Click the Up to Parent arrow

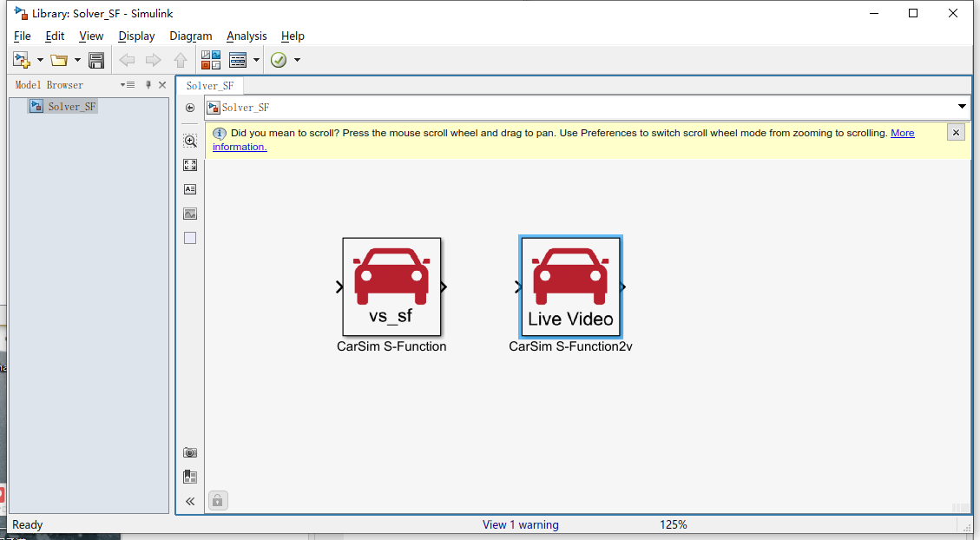pos(181,60)
